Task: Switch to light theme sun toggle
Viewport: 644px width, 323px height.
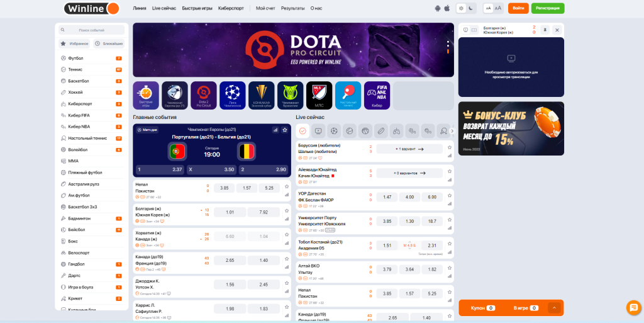Action: pyautogui.click(x=462, y=8)
